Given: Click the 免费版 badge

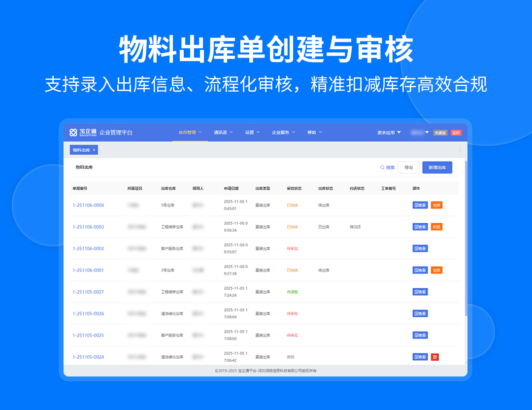Looking at the screenshot, I should [440, 133].
